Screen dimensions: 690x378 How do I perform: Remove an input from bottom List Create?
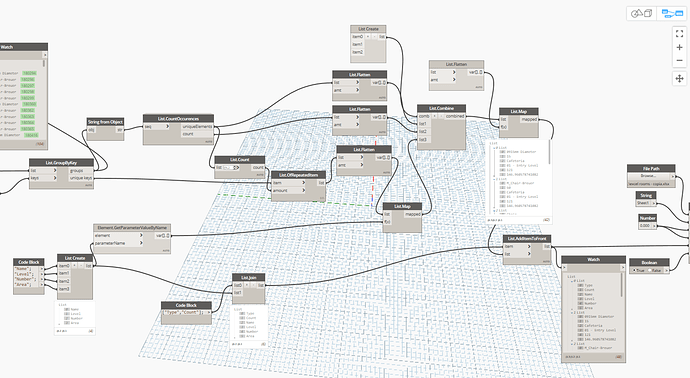[x=81, y=266]
